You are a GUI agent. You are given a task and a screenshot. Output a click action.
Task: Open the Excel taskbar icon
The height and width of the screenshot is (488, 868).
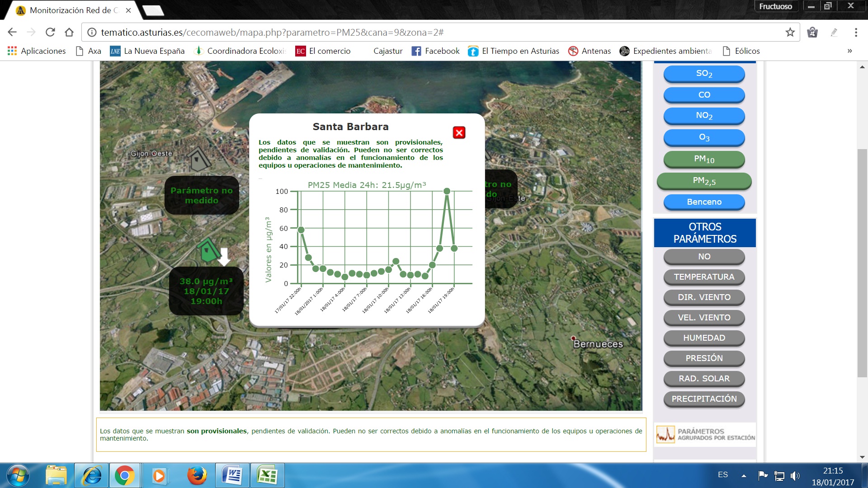pyautogui.click(x=267, y=476)
